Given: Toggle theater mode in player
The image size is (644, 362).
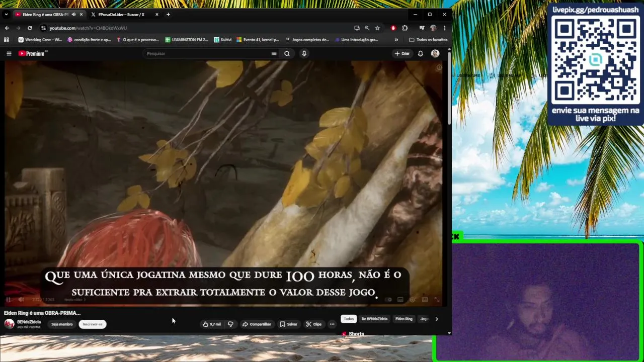Looking at the screenshot, I should click(x=425, y=300).
